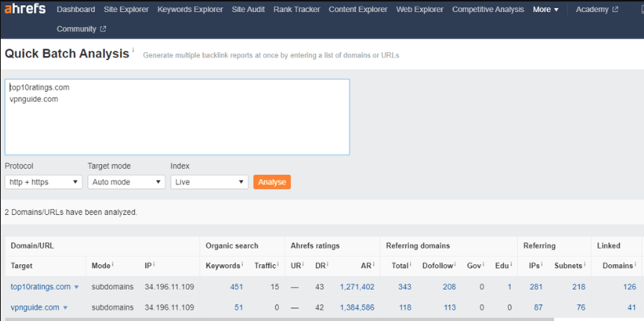Open Keywords Explorer
The height and width of the screenshot is (321, 644).
click(x=190, y=9)
